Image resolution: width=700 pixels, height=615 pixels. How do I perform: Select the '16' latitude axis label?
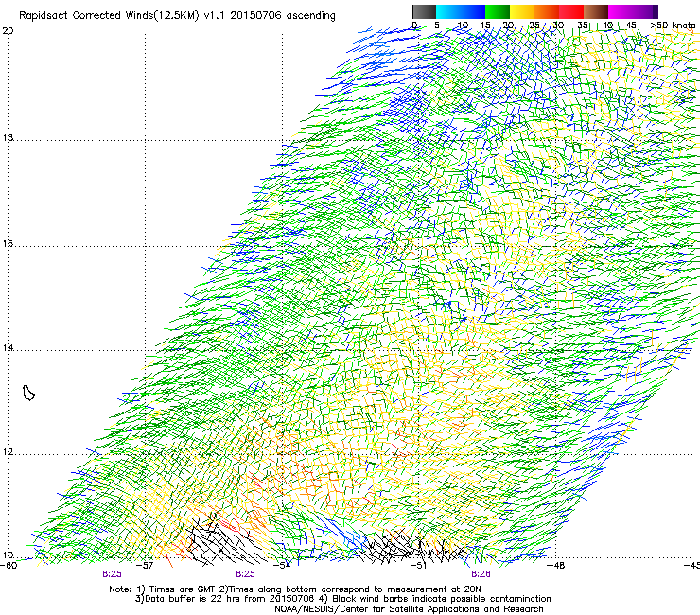pos(8,244)
